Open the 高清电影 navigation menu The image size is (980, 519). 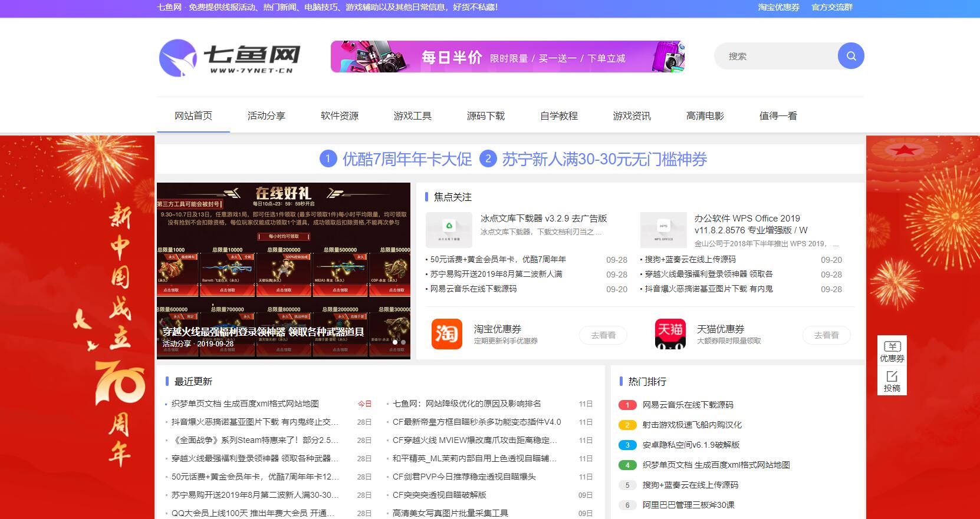click(705, 115)
